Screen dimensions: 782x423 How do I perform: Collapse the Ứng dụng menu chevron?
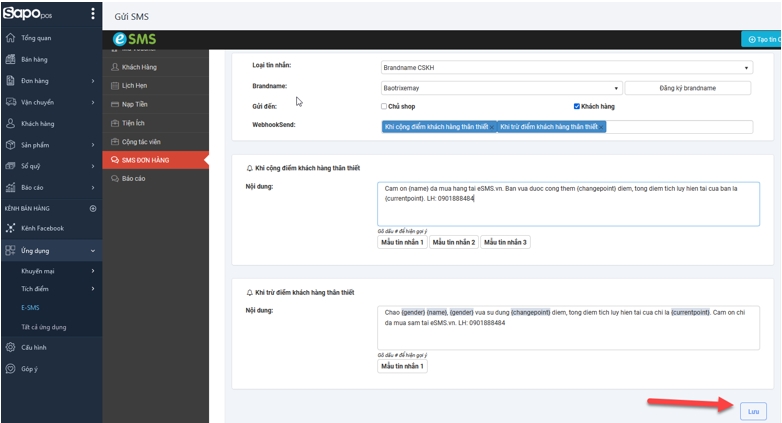coord(93,251)
